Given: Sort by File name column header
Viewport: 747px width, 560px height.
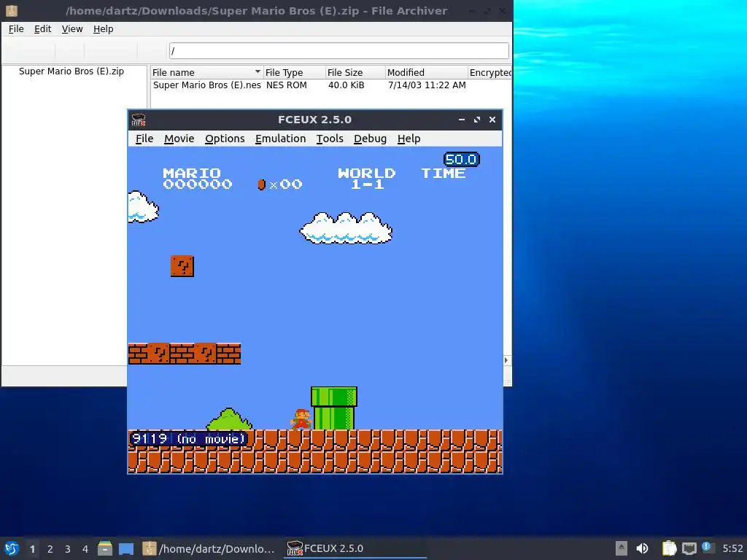Looking at the screenshot, I should click(x=206, y=72).
